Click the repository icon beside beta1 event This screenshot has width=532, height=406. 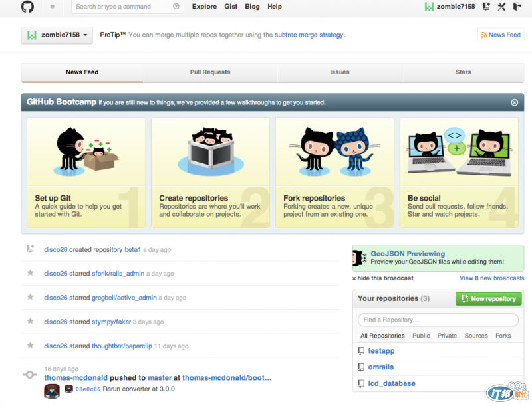pyautogui.click(x=30, y=249)
